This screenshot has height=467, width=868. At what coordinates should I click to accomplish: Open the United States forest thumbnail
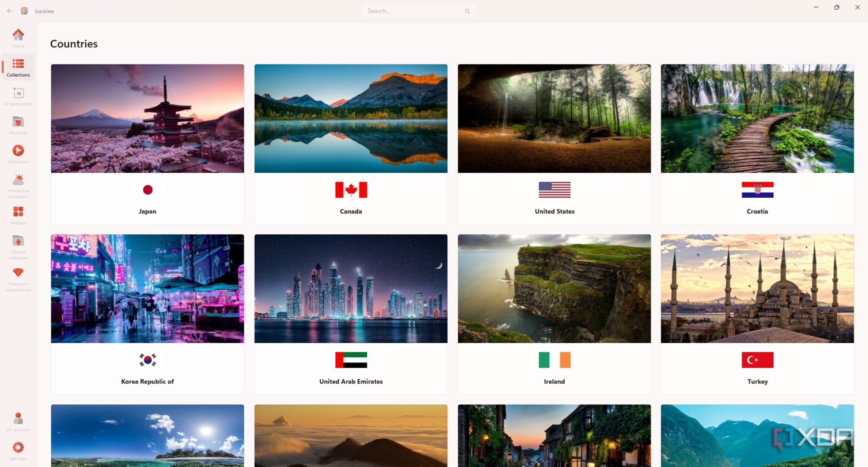(554, 118)
